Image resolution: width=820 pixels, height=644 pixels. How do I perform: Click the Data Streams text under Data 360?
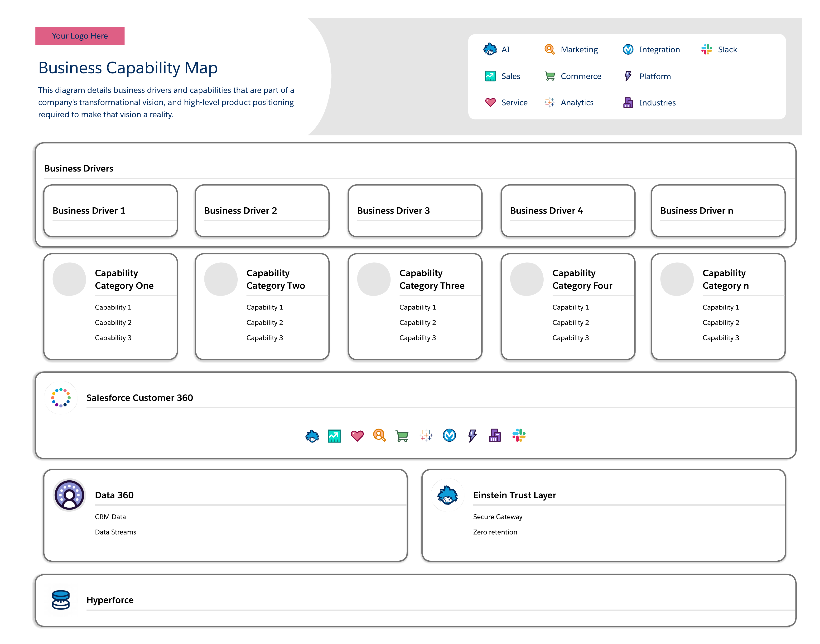(x=116, y=532)
